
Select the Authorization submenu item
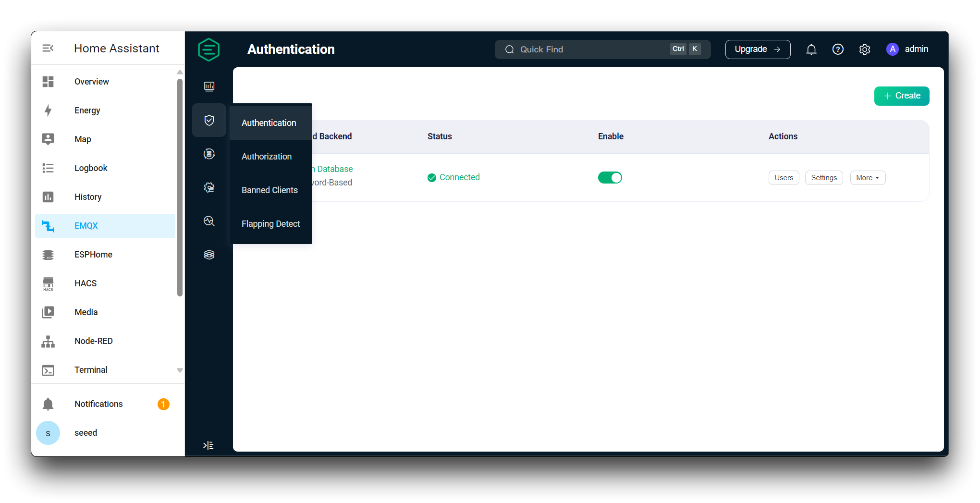(x=271, y=157)
